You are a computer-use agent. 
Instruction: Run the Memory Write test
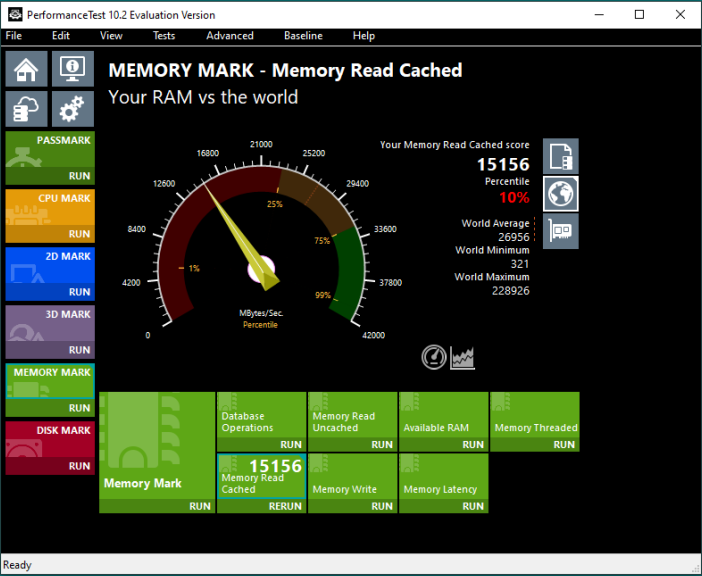[x=353, y=506]
